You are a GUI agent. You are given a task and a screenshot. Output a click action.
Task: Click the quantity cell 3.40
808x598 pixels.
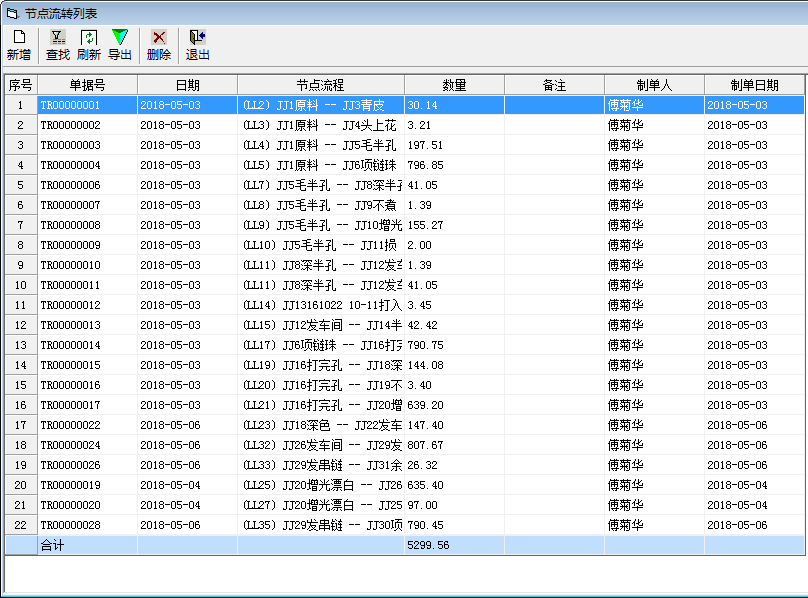pyautogui.click(x=454, y=385)
